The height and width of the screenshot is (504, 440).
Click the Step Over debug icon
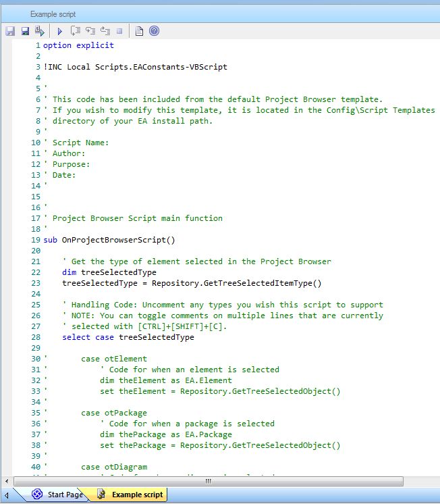tap(76, 31)
